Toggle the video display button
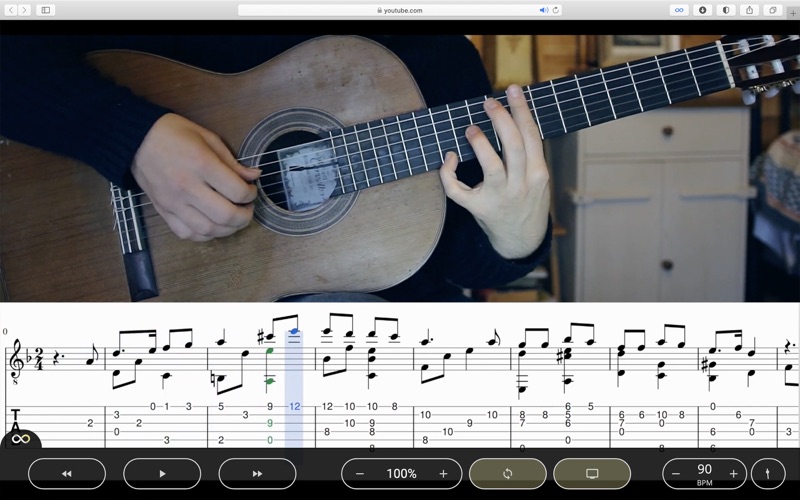The width and height of the screenshot is (800, 500). pyautogui.click(x=592, y=473)
